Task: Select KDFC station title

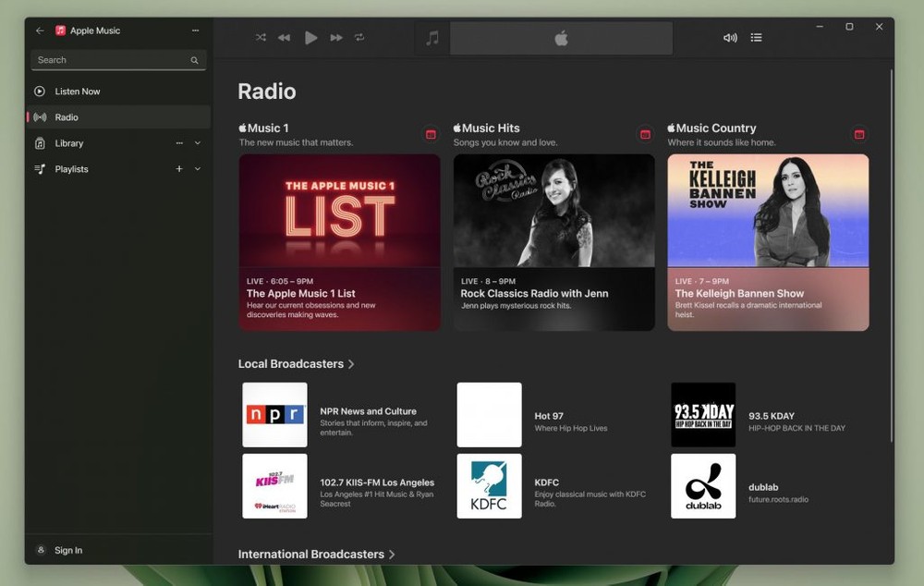Action: (546, 482)
